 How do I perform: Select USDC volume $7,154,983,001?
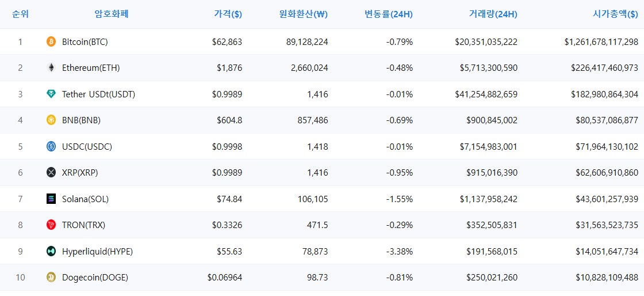click(489, 146)
